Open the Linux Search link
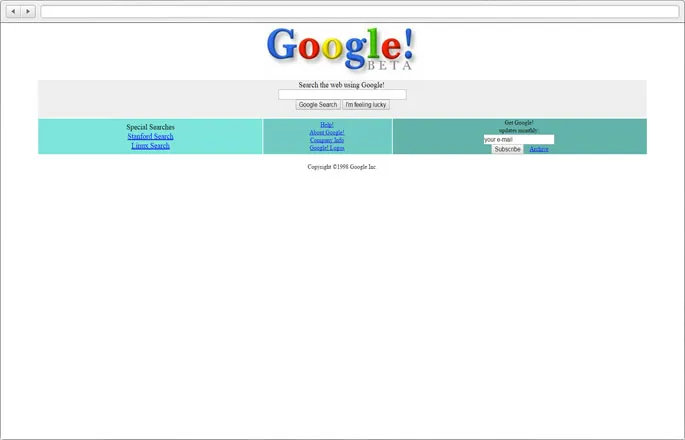This screenshot has width=685, height=440. 150,146
